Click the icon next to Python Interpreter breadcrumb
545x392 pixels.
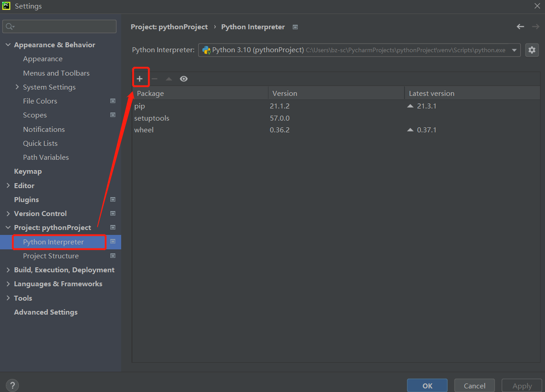click(295, 27)
